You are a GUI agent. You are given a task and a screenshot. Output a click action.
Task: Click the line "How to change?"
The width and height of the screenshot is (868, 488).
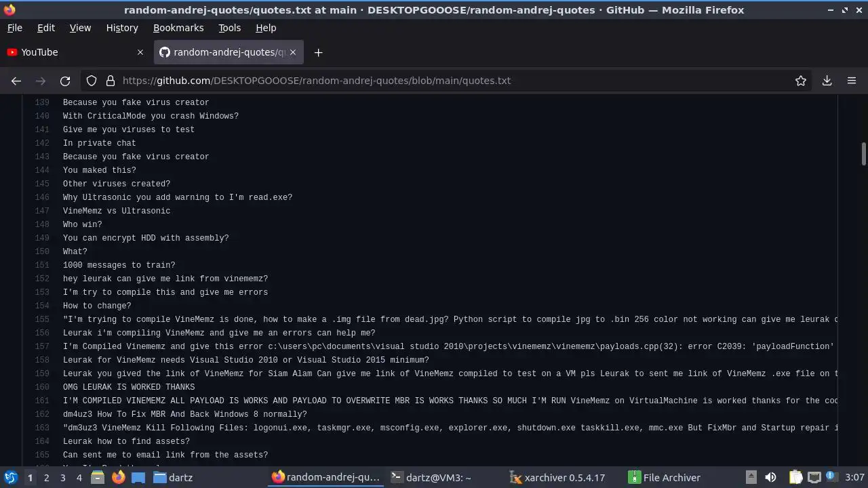(97, 306)
